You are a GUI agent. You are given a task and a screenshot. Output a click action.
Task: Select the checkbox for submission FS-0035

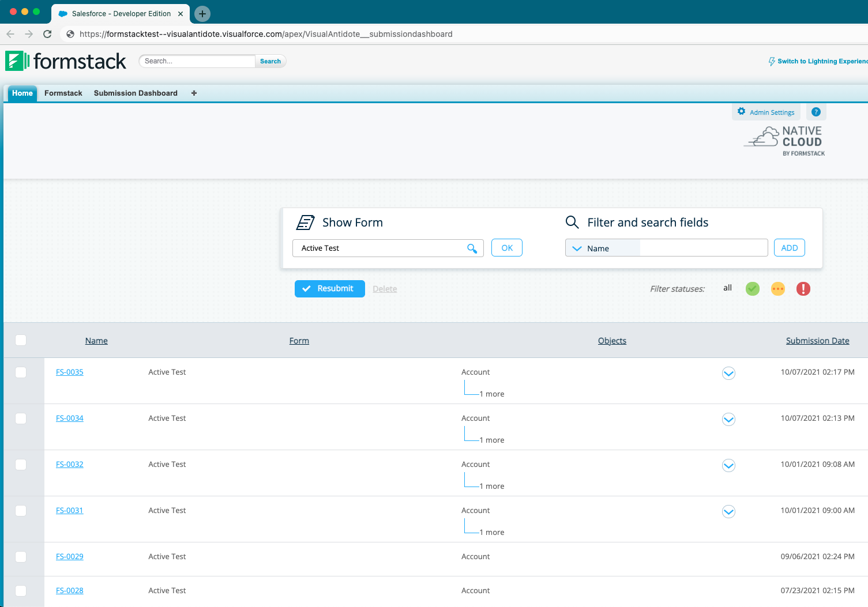(21, 372)
